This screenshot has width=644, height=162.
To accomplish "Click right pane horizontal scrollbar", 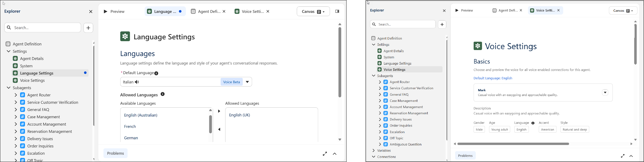I will pyautogui.click(x=513, y=144).
